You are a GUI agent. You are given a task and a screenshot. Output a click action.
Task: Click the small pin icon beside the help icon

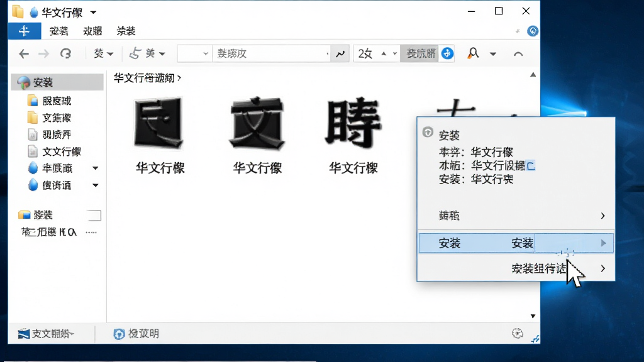pos(518,31)
